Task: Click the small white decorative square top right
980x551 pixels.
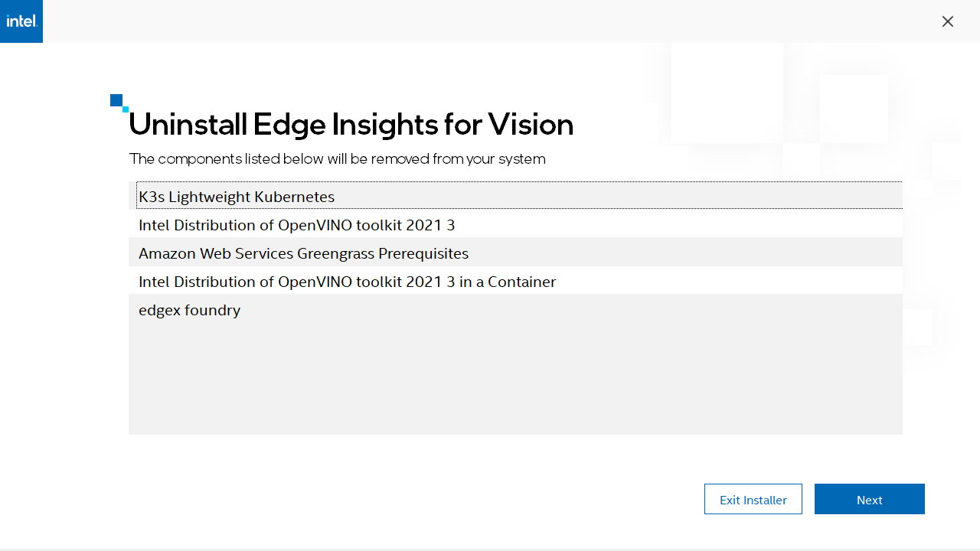Action: click(x=854, y=109)
